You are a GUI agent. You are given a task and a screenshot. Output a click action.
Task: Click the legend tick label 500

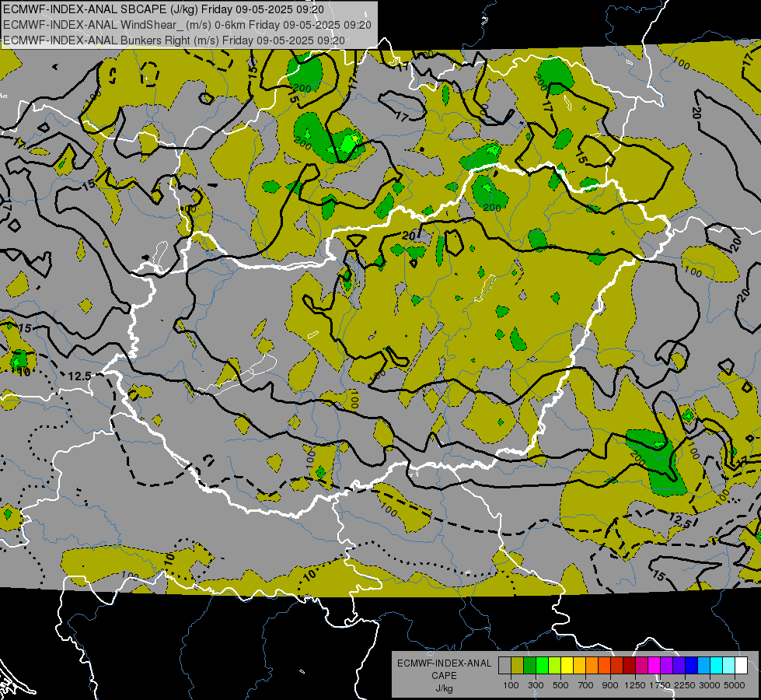[x=560, y=685]
